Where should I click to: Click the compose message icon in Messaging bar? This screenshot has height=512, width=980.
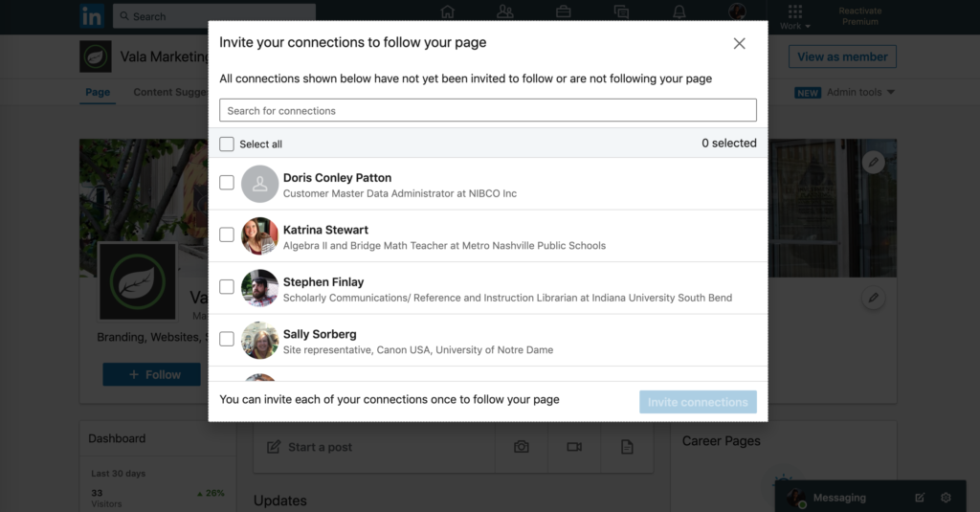[x=920, y=498]
